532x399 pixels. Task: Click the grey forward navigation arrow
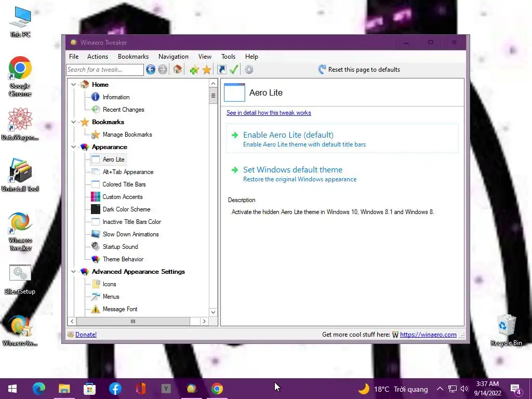(163, 70)
